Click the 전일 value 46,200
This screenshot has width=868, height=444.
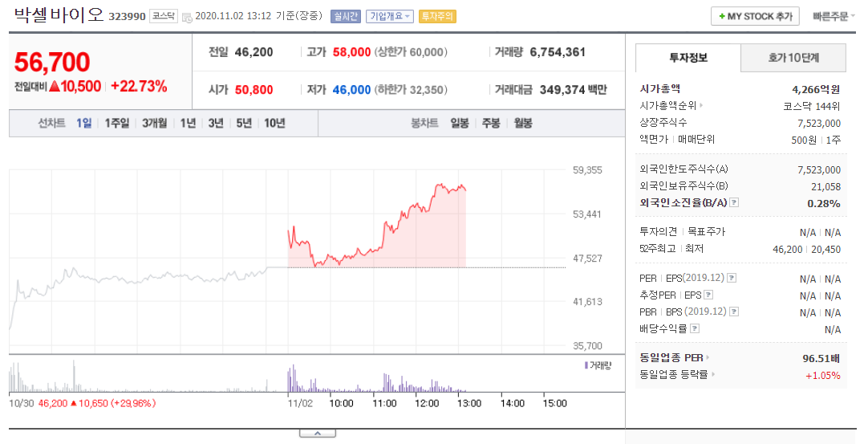[254, 52]
